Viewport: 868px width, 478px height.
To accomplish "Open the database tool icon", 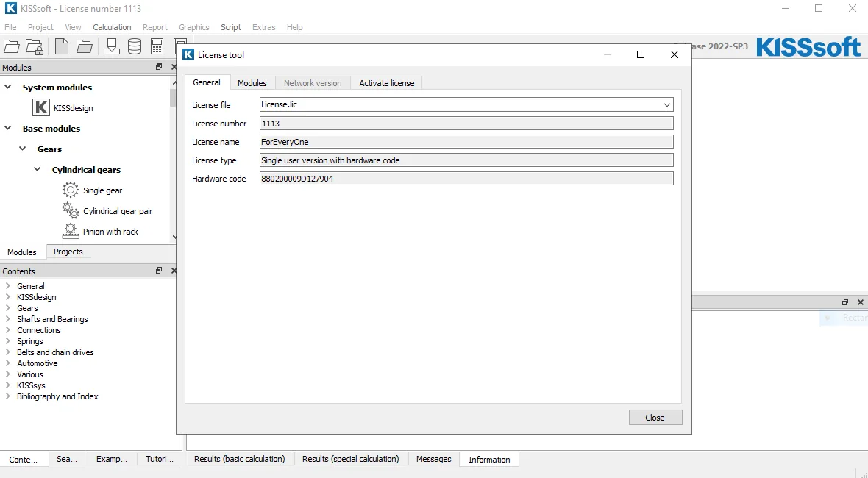I will click(135, 46).
